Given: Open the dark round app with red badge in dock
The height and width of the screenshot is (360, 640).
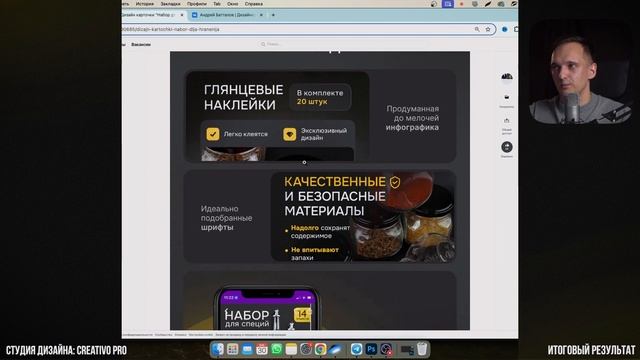Looking at the screenshot, I should pyautogui.click(x=306, y=349).
